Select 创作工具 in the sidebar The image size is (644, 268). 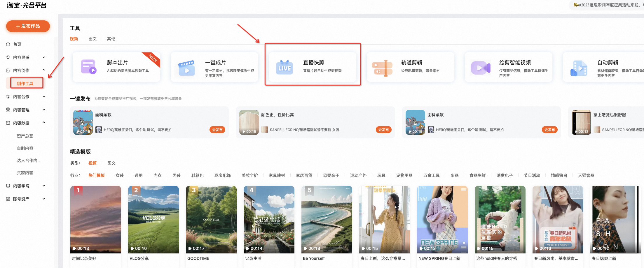tap(25, 84)
